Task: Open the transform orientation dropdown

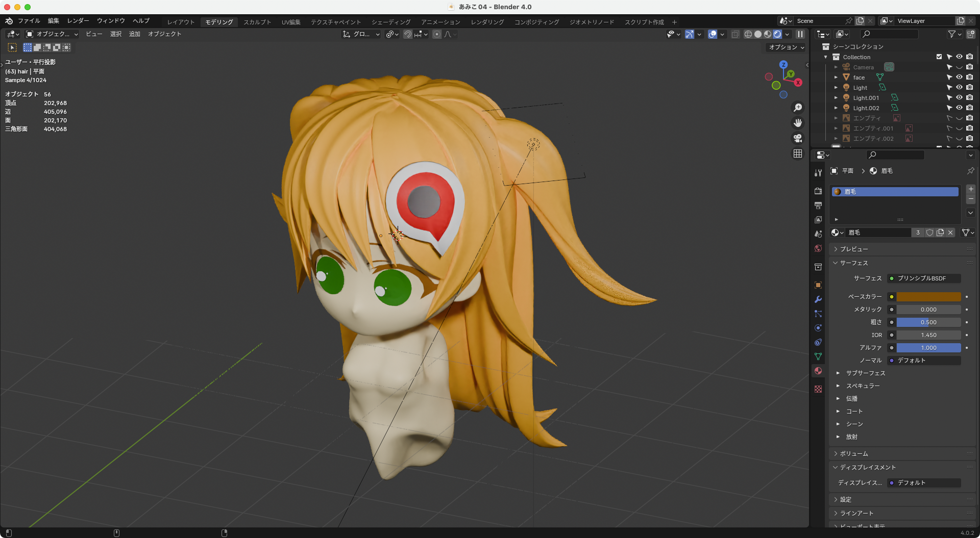Action: click(361, 34)
